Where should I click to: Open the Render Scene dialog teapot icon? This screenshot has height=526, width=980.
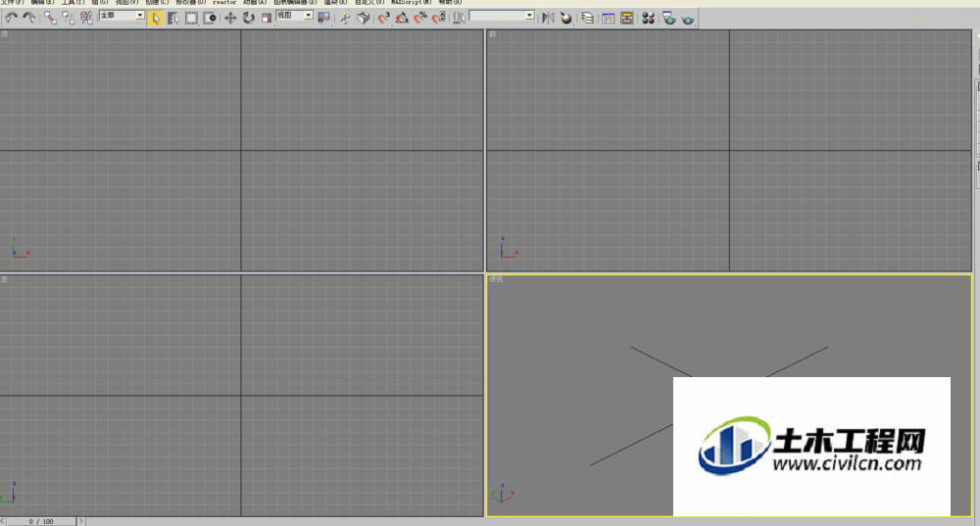click(x=669, y=18)
